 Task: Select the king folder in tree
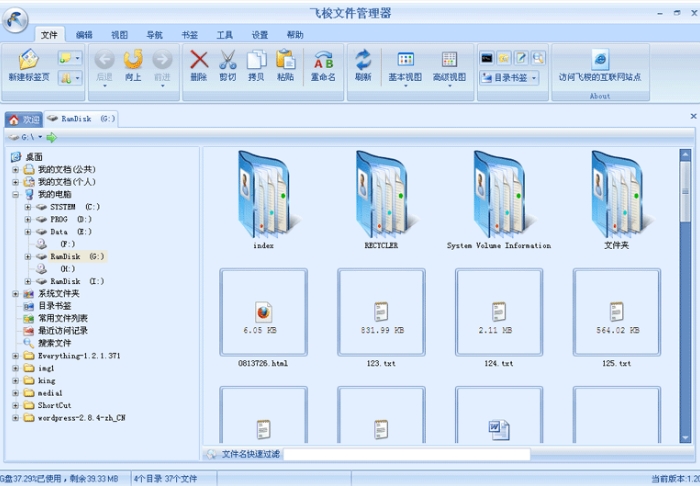click(46, 381)
